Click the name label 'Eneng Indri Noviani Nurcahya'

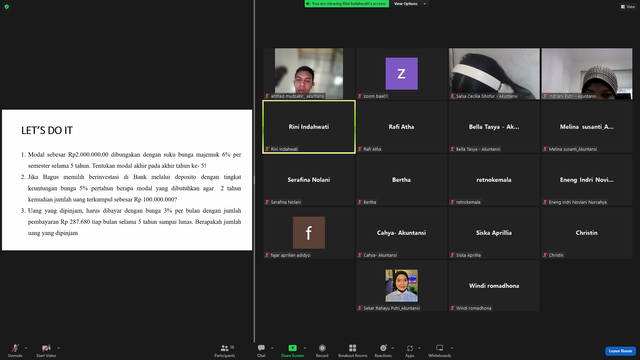[x=578, y=202]
